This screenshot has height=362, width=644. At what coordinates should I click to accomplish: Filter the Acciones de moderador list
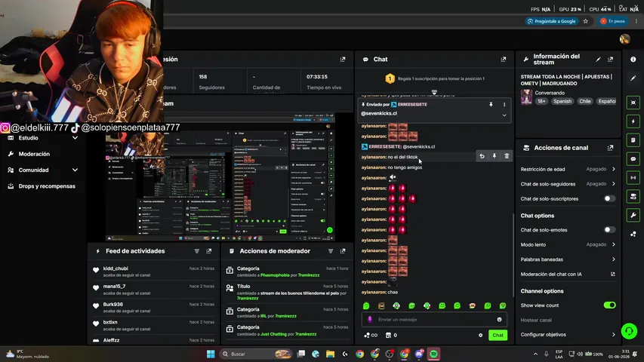(331, 251)
